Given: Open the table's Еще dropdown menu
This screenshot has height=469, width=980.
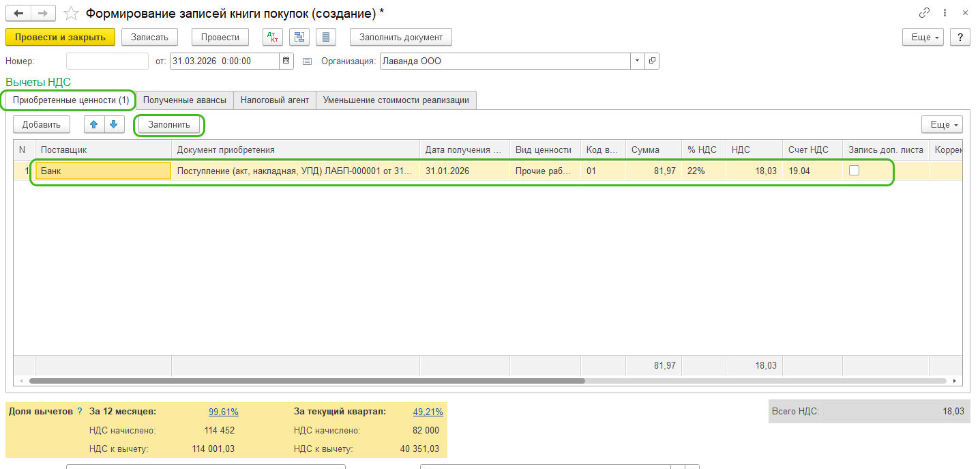Looking at the screenshot, I should [941, 124].
